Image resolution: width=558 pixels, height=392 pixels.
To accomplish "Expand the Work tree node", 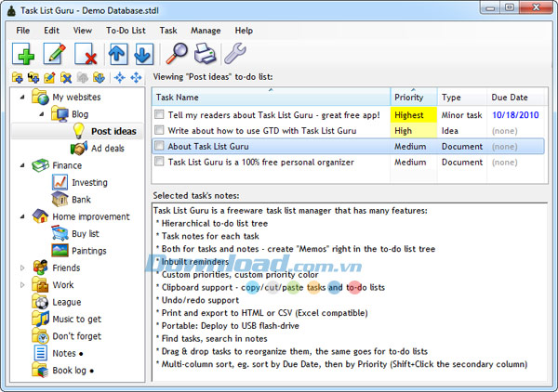I will (22, 284).
